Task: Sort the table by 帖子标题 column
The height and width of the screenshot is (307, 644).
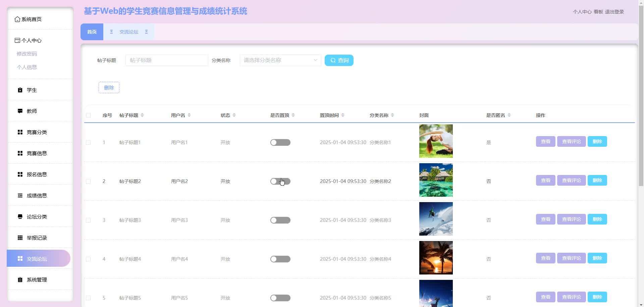Action: tap(142, 115)
